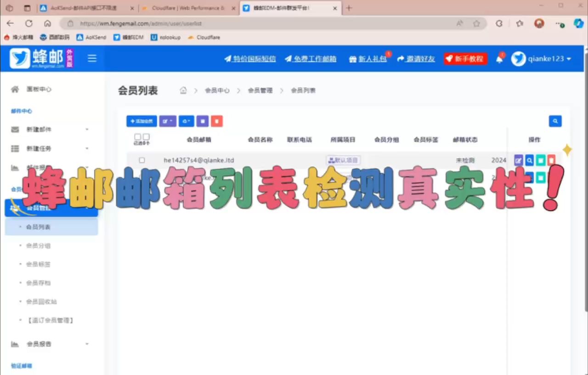Open the blue gear dropdown in the list toolbar
The height and width of the screenshot is (375, 588).
(x=187, y=121)
